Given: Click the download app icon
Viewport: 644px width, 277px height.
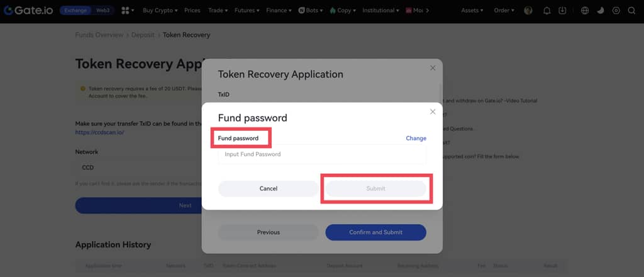Looking at the screenshot, I should 562,11.
